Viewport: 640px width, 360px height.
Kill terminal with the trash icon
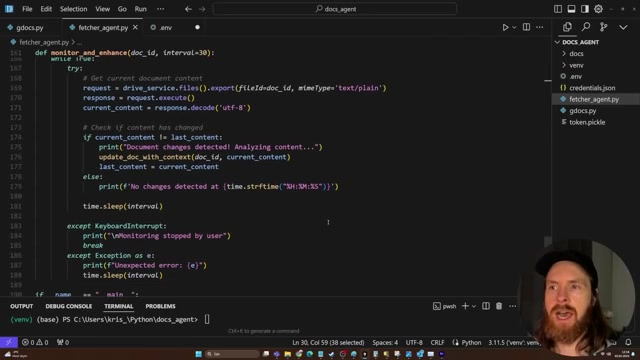[x=499, y=306]
